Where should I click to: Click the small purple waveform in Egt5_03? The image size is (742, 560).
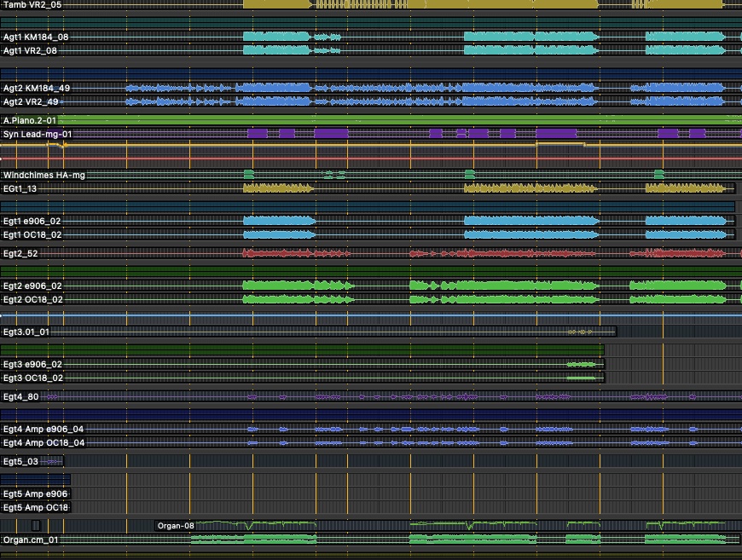(51, 462)
